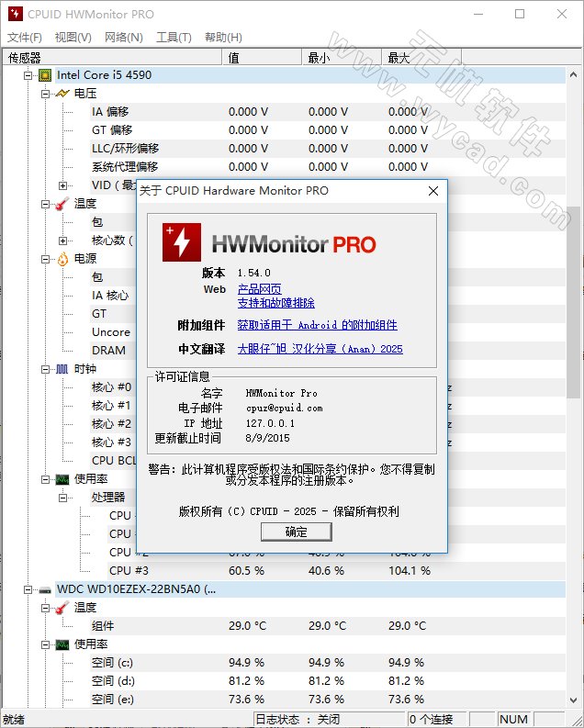Select the 空间 (c:) usage row
584x728 pixels.
[x=327, y=663]
